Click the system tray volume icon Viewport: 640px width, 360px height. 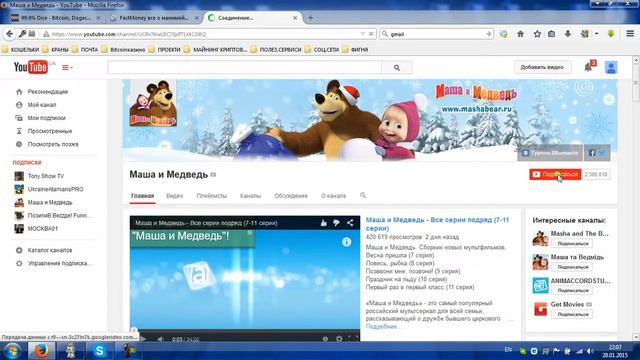(590, 351)
